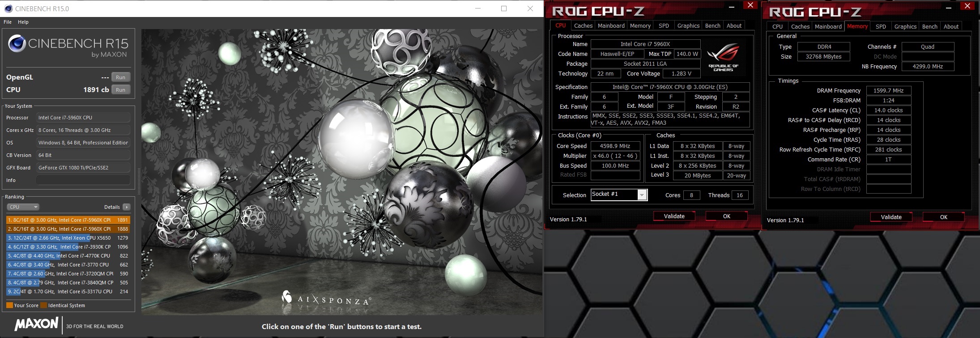Open Bench tab in right CPU-Z window

click(x=930, y=27)
